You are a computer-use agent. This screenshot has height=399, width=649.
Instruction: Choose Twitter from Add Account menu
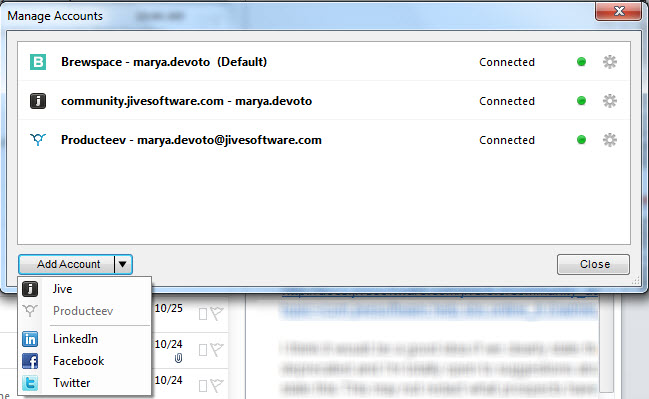tap(85, 383)
